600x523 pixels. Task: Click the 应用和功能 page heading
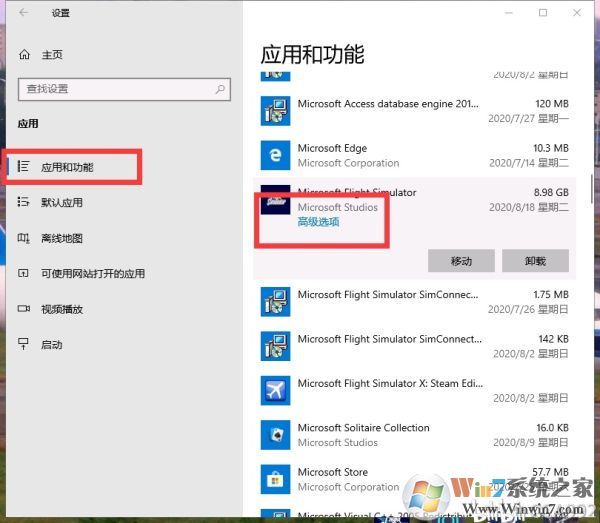point(312,54)
